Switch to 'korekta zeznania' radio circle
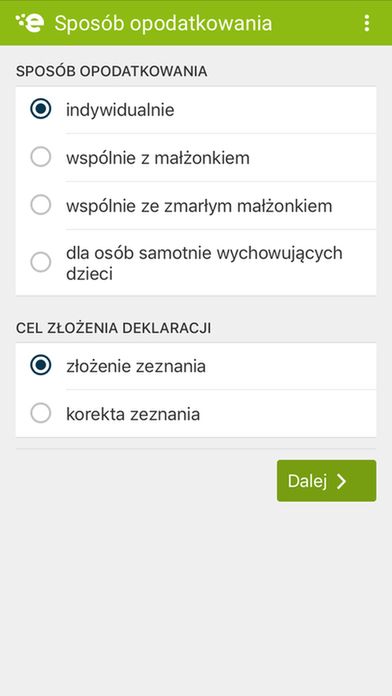Viewport: 392px width, 696px height. click(40, 413)
